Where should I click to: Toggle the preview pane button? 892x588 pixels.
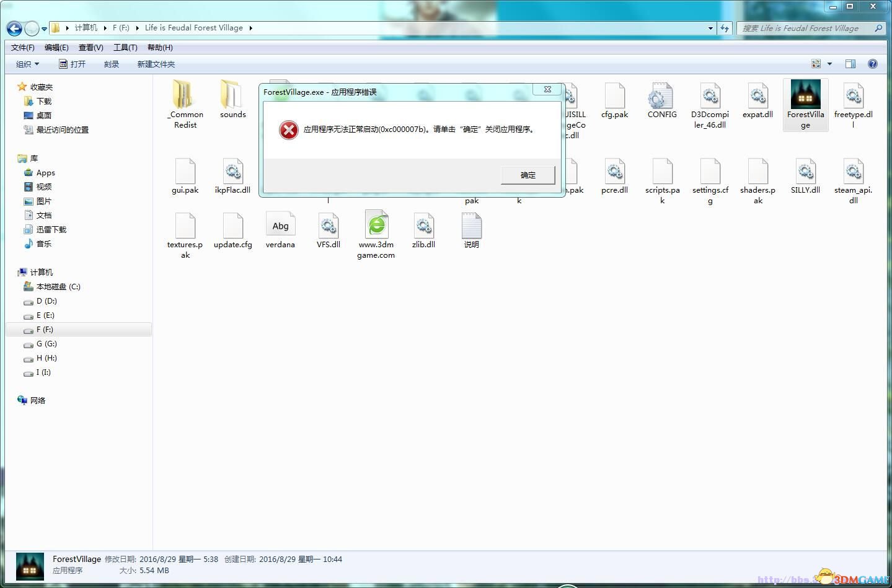point(850,64)
